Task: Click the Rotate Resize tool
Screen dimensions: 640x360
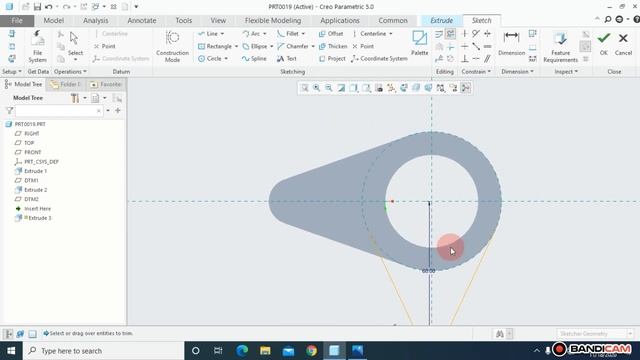Action: click(x=451, y=59)
